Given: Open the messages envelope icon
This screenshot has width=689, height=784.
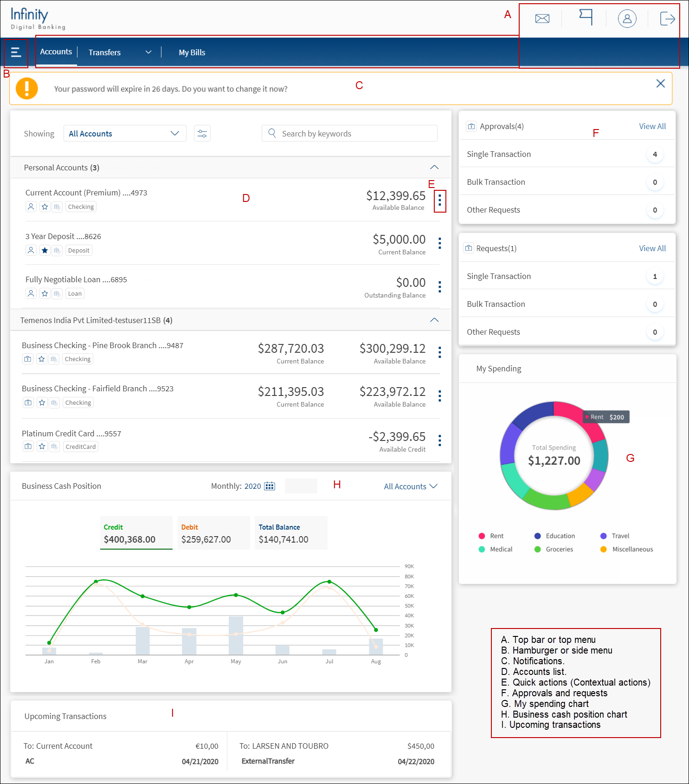Looking at the screenshot, I should coord(542,19).
